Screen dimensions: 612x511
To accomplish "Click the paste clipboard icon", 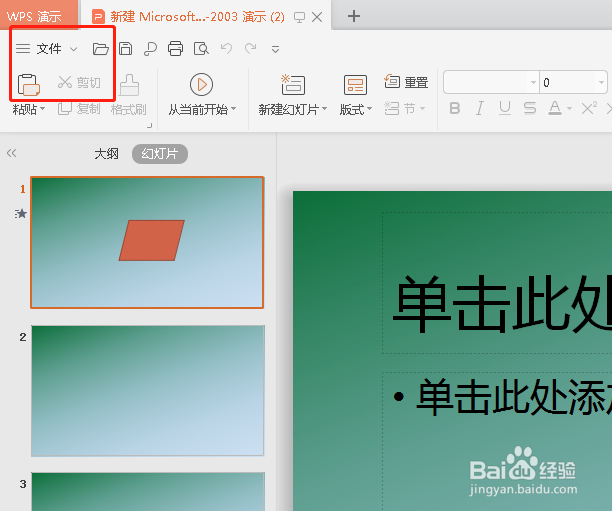I will click(28, 85).
